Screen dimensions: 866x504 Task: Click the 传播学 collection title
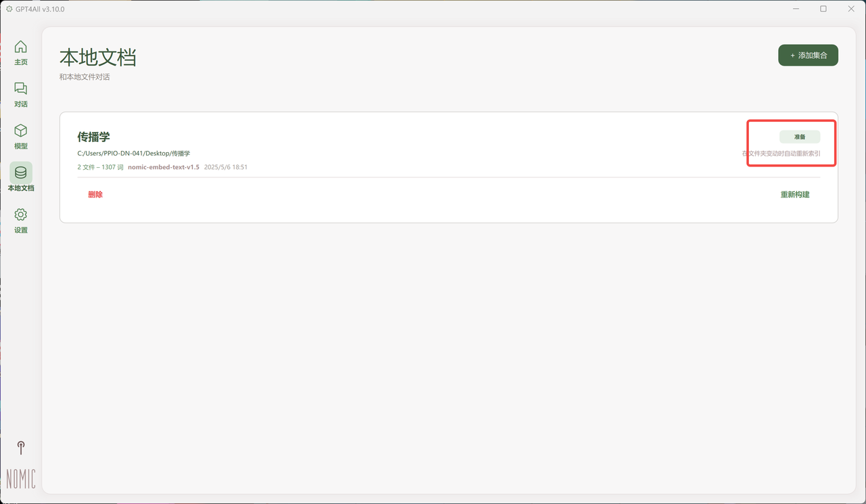[x=93, y=137]
